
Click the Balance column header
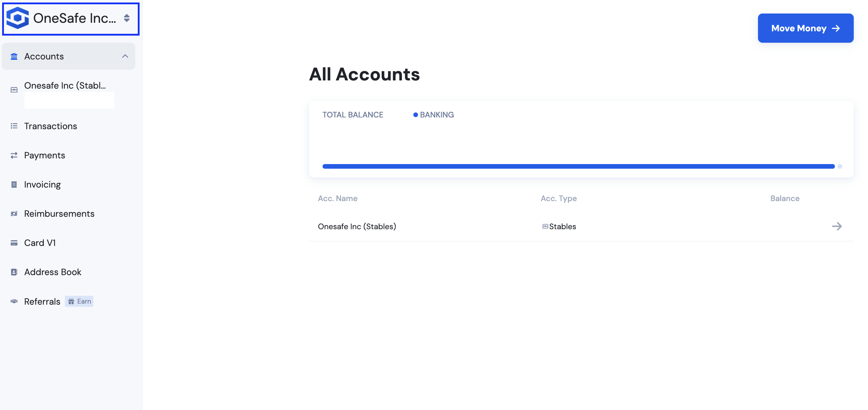coord(785,198)
